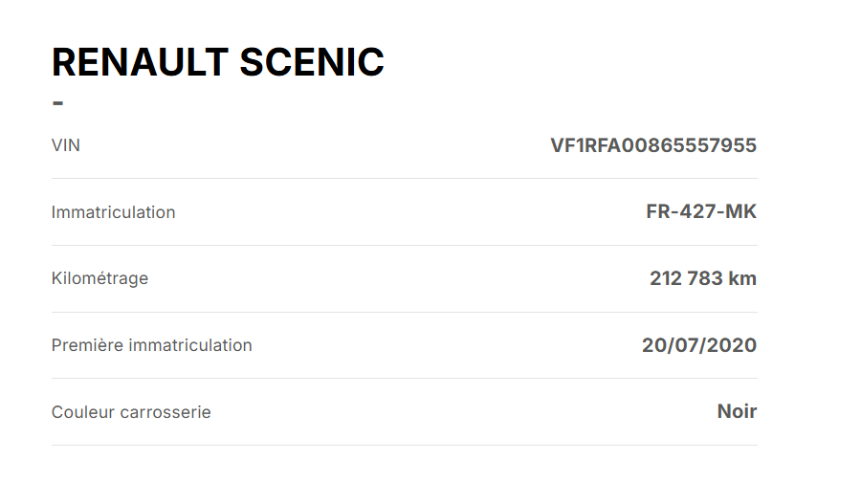This screenshot has height=504, width=861.
Task: Click the word SCENIC in the heading
Action: point(311,62)
